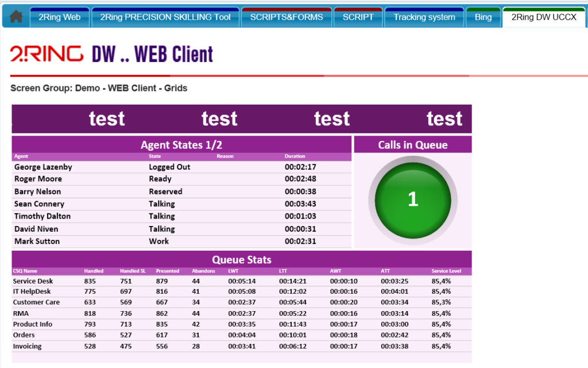588x368 pixels.
Task: Click the Service Level column header
Action: coord(446,271)
